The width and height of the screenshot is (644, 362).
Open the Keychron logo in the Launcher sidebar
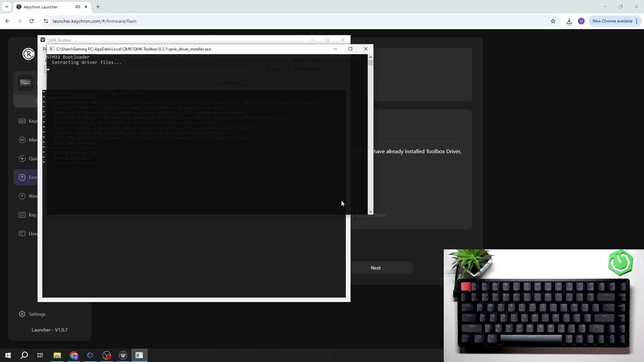point(29,54)
